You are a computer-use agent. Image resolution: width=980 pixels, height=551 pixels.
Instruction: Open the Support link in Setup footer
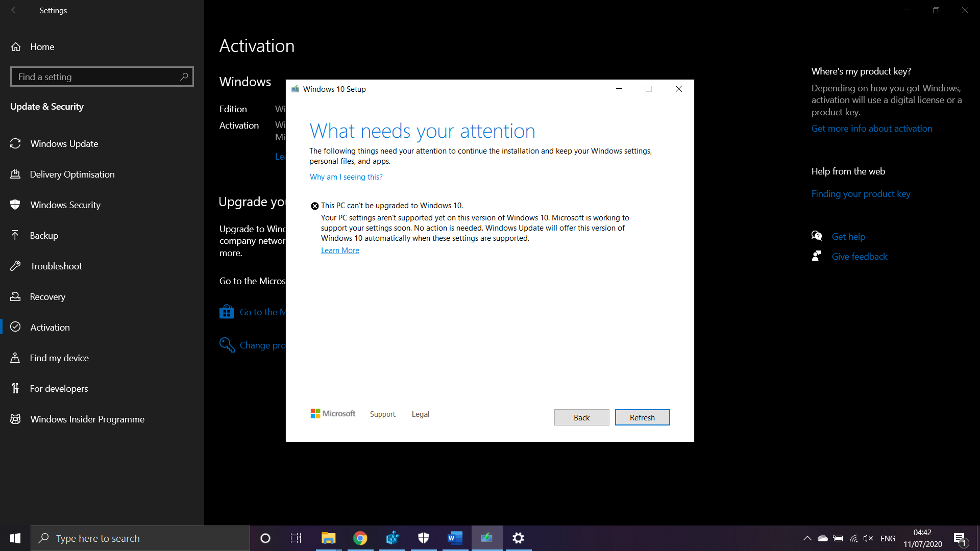(x=382, y=414)
